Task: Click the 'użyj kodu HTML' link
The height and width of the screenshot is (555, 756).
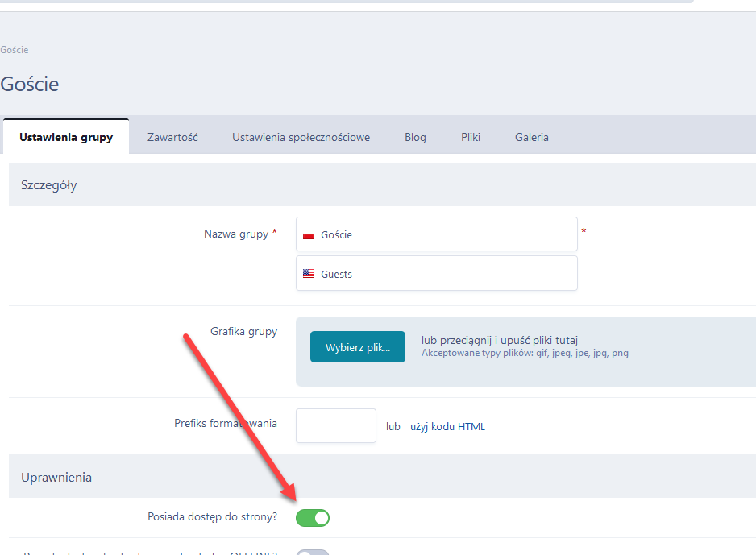Action: click(447, 427)
